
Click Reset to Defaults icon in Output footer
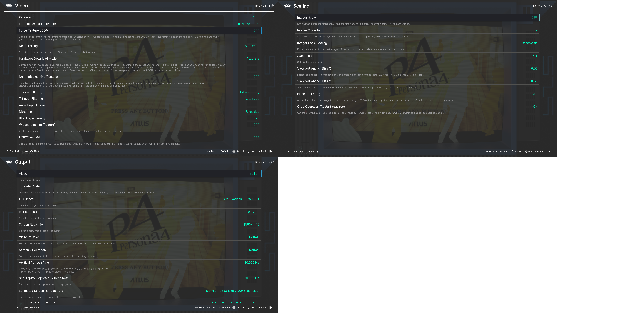(x=208, y=308)
